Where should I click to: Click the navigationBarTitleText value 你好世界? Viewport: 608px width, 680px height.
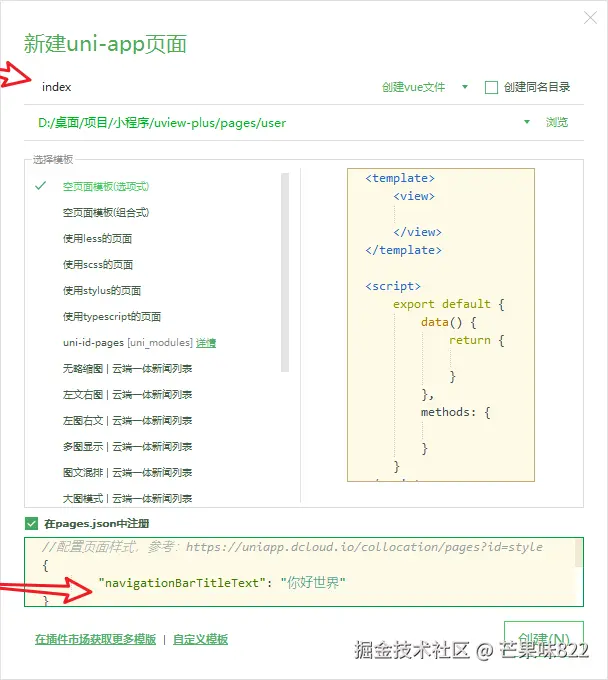(313, 583)
